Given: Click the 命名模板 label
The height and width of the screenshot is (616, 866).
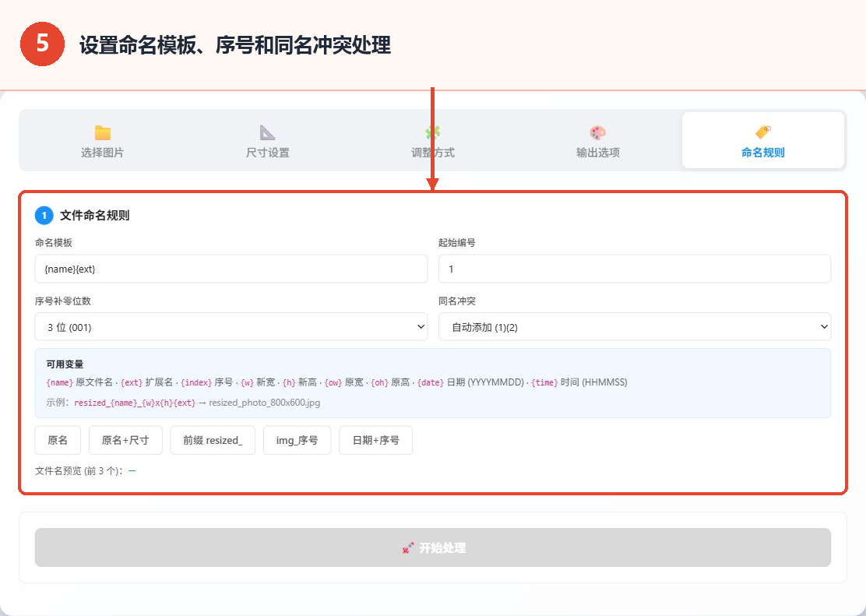Looking at the screenshot, I should pyautogui.click(x=54, y=242).
